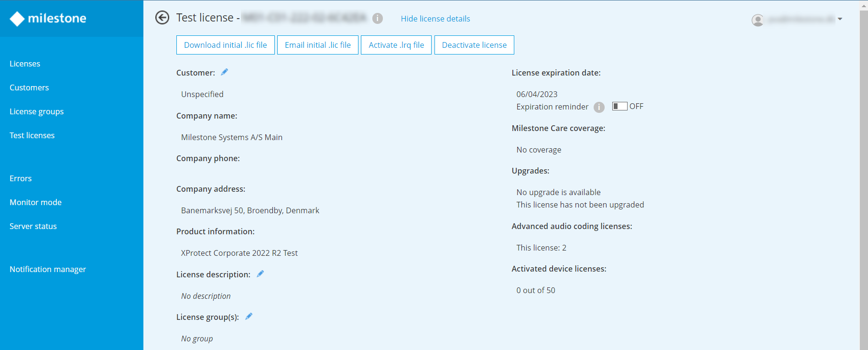Click the info icon beside license title
868x350 pixels.
click(x=378, y=18)
